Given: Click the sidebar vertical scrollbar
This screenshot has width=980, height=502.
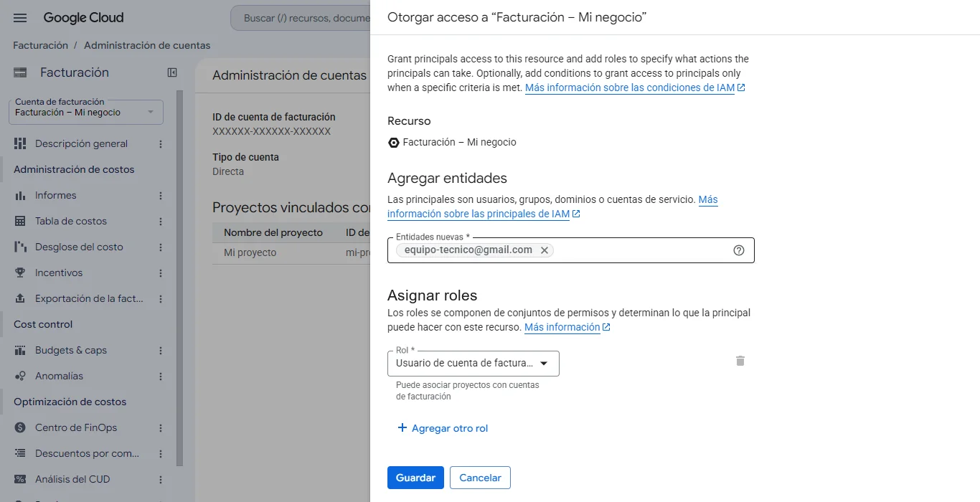Looking at the screenshot, I should 180,278.
